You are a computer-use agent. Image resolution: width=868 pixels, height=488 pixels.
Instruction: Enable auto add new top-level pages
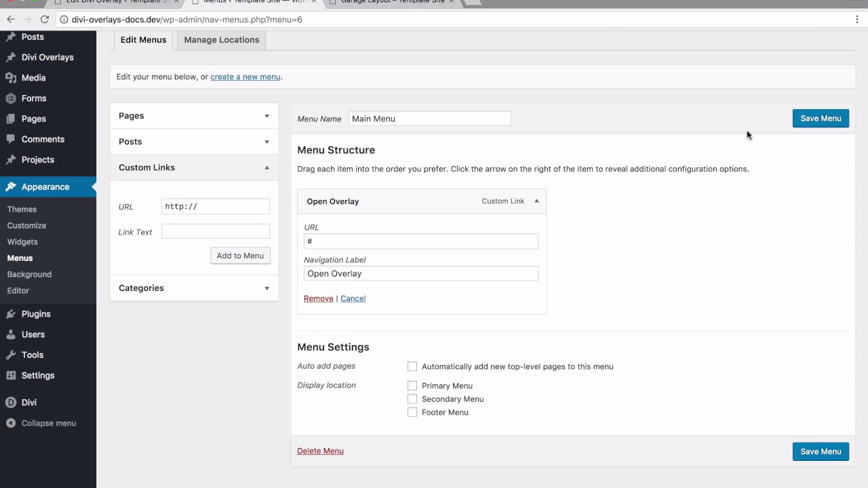[x=412, y=366]
